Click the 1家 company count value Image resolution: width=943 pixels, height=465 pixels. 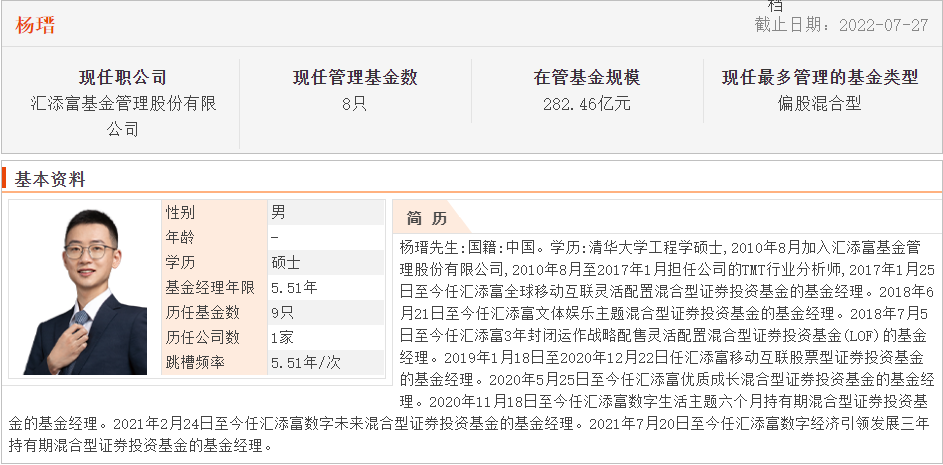click(x=282, y=337)
